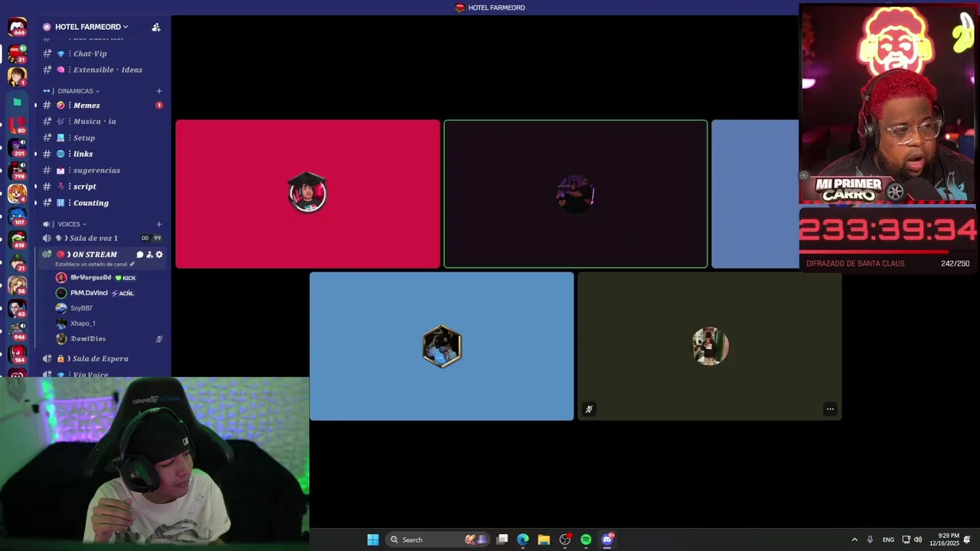Invite users to ON STREAM channel
Screen dimensions: 980x551
tap(149, 254)
